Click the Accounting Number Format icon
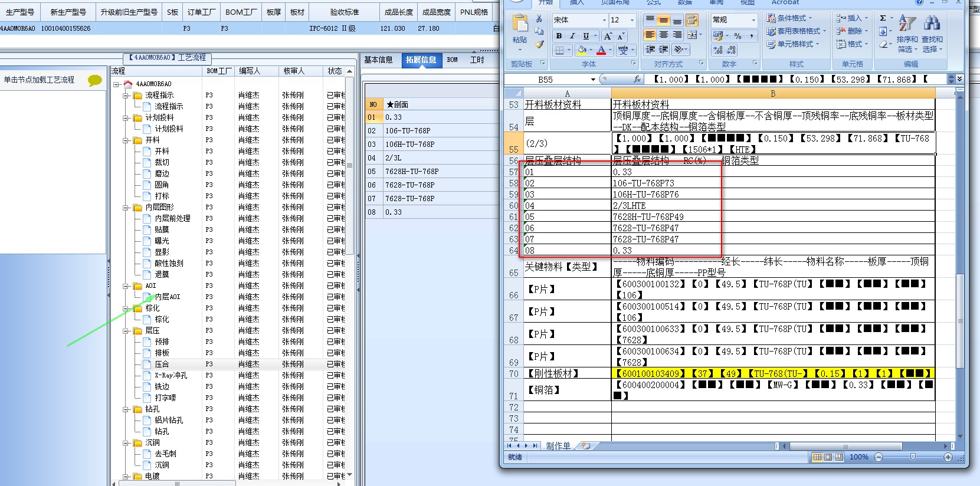Image resolution: width=980 pixels, height=486 pixels. [x=717, y=36]
